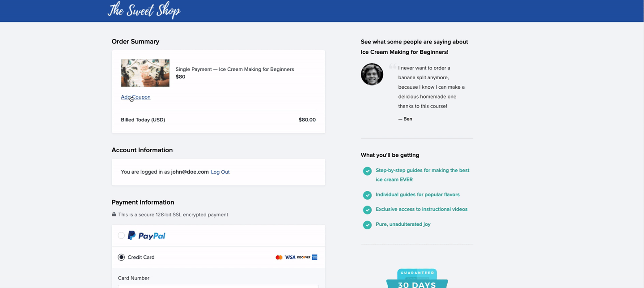Click Ben's testimonial avatar photo

372,74
